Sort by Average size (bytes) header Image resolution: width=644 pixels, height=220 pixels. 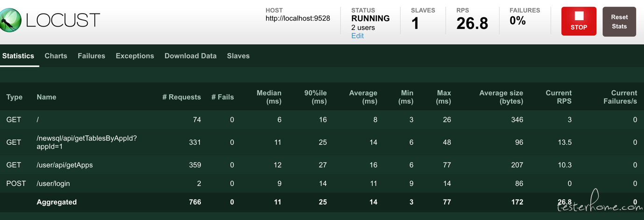[x=501, y=97]
